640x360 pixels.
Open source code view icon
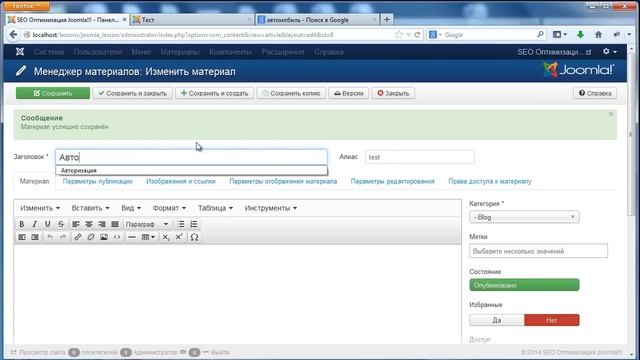117,237
